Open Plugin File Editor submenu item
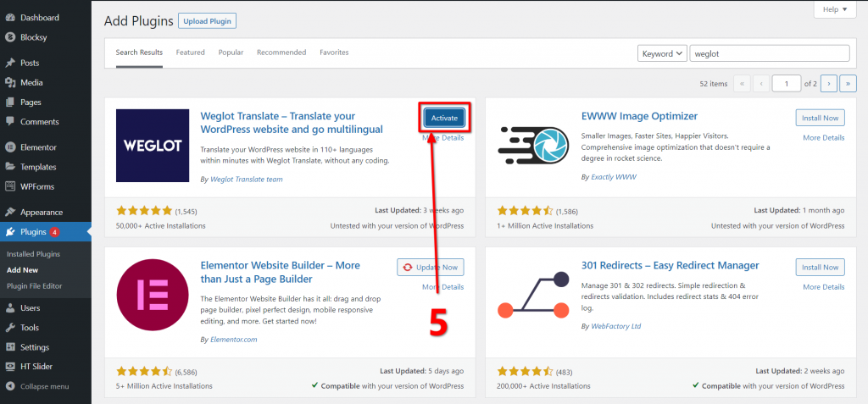Viewport: 868px width, 404px height. point(34,286)
